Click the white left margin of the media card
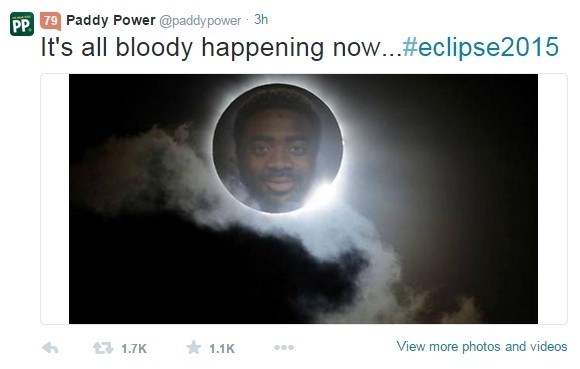Viewport: 580px width, 369px height. (55, 199)
